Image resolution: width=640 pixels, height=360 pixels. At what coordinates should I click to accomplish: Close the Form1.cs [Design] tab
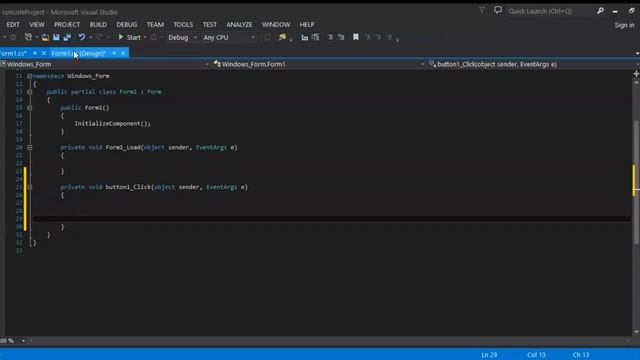point(123,53)
